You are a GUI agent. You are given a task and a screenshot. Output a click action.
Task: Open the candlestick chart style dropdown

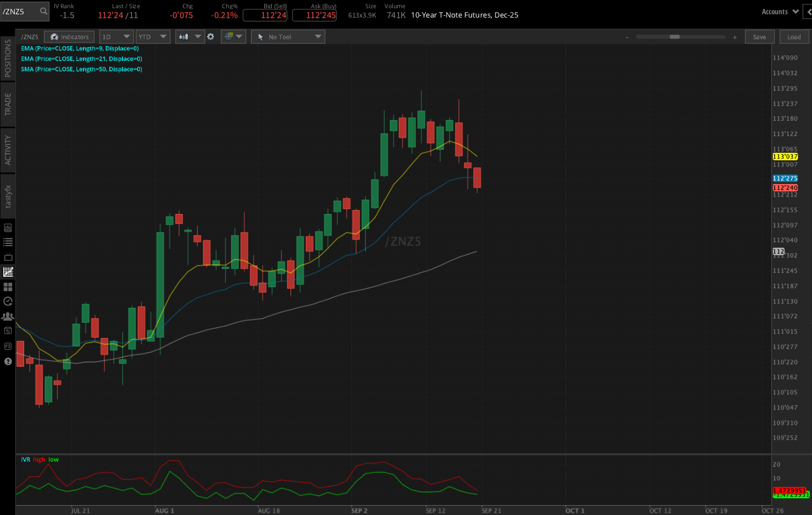pos(190,37)
